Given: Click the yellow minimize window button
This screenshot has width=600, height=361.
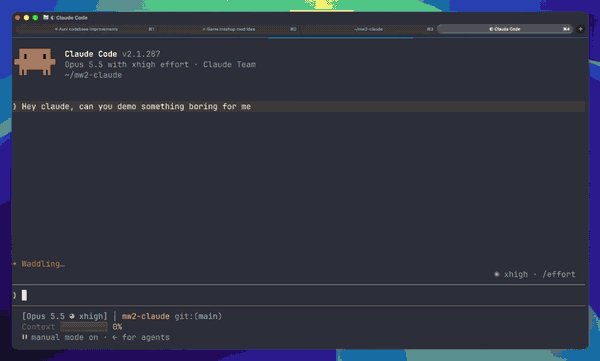Looking at the screenshot, I should (x=26, y=18).
